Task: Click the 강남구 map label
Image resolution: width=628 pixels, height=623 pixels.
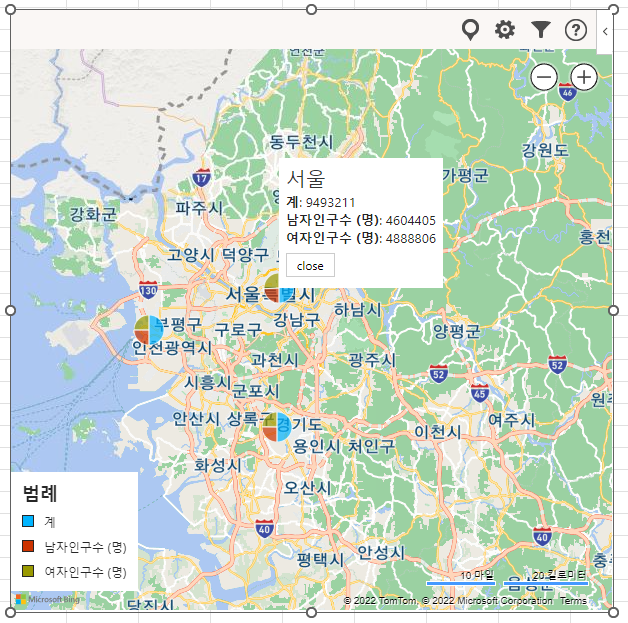Action: (x=296, y=320)
